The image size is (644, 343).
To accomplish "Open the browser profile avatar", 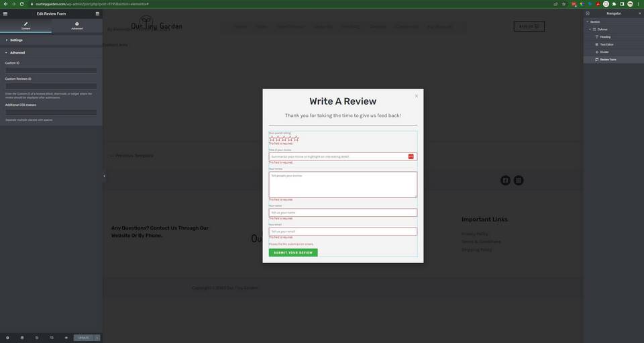I will click(x=630, y=4).
